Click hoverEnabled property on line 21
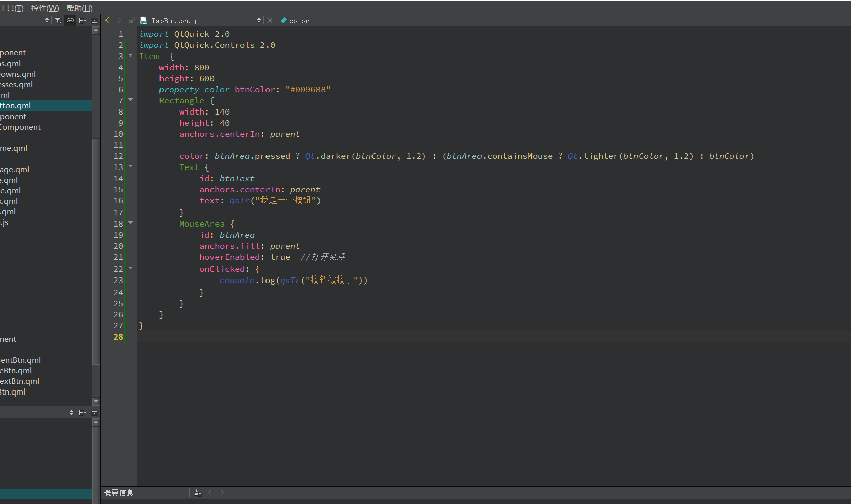Screen dimensions: 851x504 (x=230, y=257)
